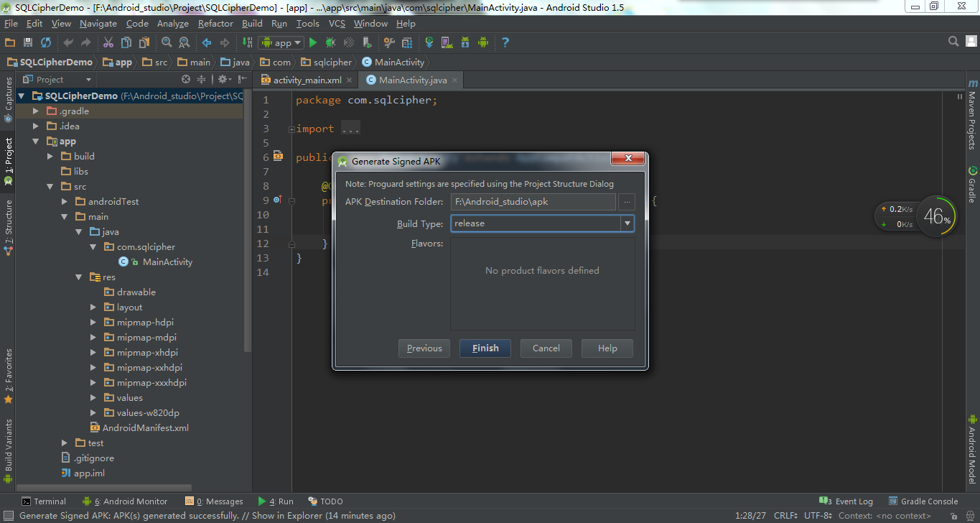Image resolution: width=980 pixels, height=523 pixels.
Task: Click the Redo toolbar arrow
Action: (x=86, y=42)
